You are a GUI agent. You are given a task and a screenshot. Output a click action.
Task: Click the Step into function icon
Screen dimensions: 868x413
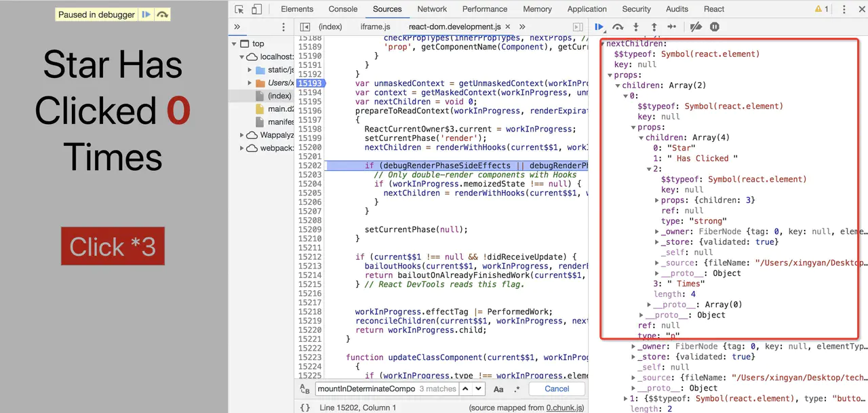pyautogui.click(x=636, y=26)
